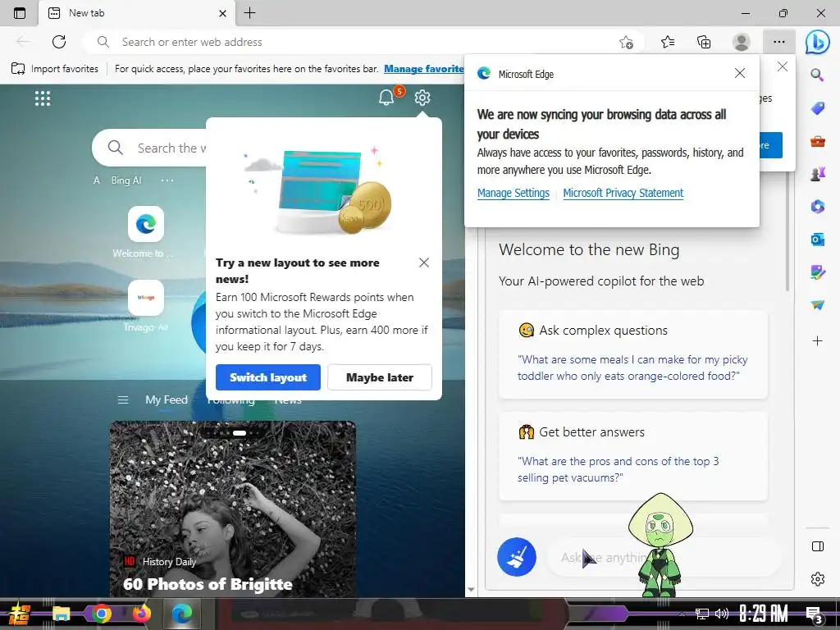
Task: Open sidebar Outlook icon
Action: point(818,240)
